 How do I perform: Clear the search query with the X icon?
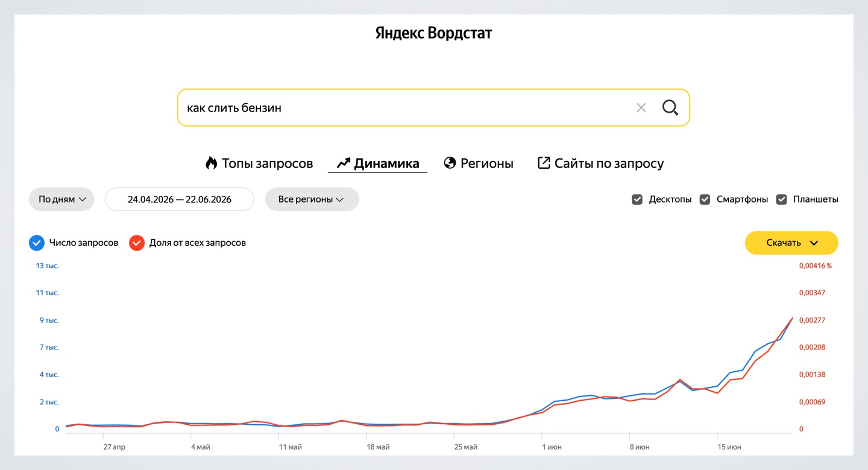coord(641,108)
